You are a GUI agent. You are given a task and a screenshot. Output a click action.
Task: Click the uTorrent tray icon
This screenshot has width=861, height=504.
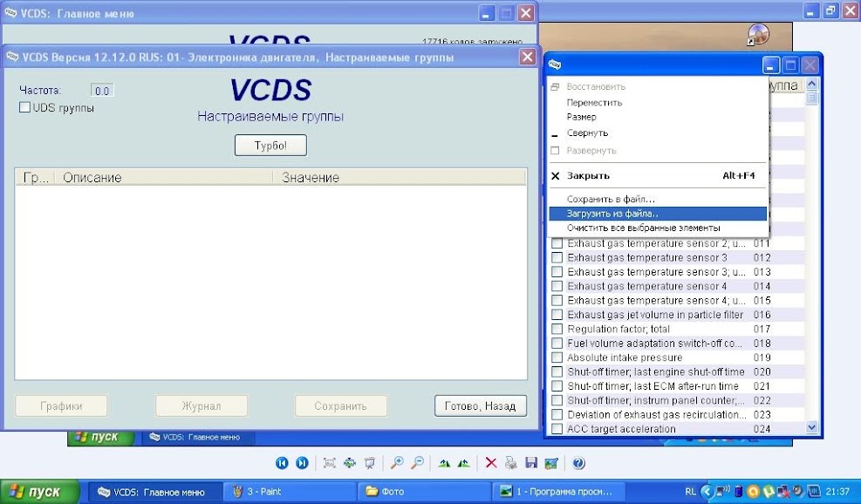point(769,492)
